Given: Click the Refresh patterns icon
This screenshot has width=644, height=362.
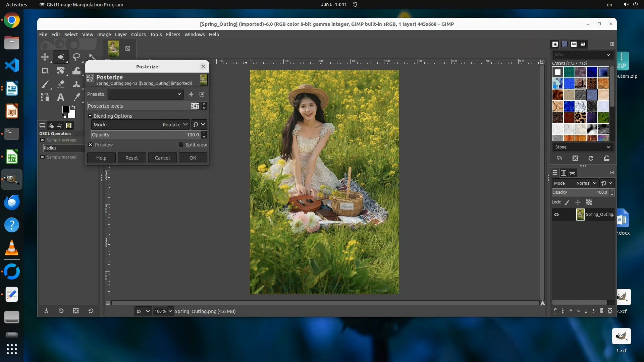Looking at the screenshot, I should tap(591, 158).
